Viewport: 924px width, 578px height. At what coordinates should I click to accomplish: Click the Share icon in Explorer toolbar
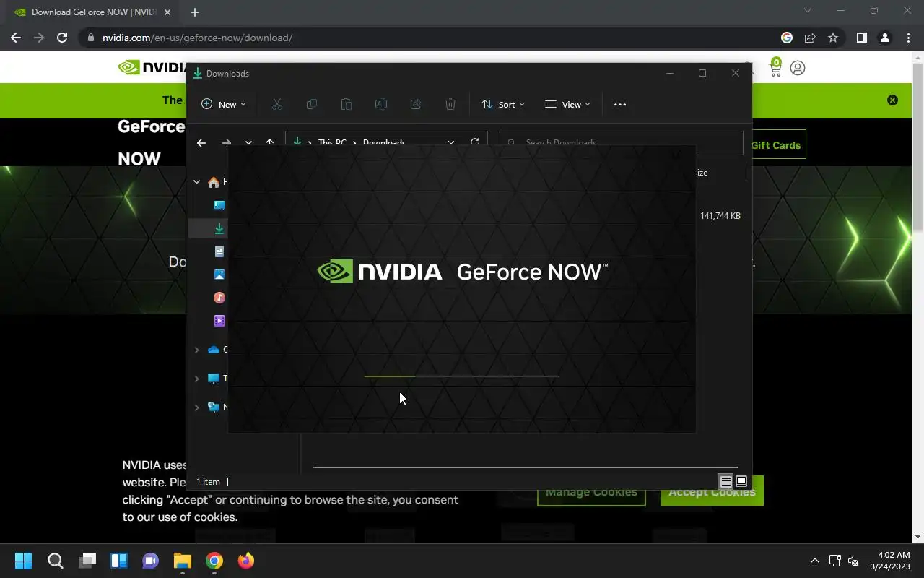pyautogui.click(x=415, y=104)
